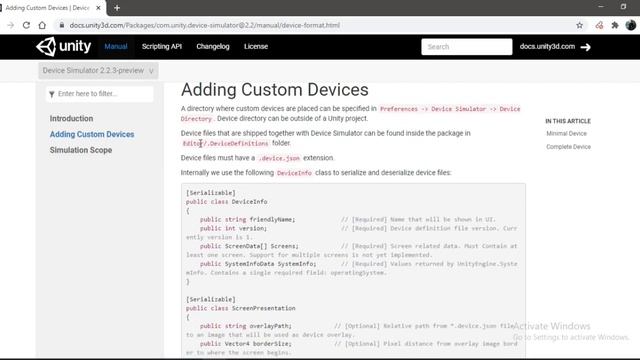The width and height of the screenshot is (640, 360).
Task: Open the browser profile avatar
Action: point(631,25)
